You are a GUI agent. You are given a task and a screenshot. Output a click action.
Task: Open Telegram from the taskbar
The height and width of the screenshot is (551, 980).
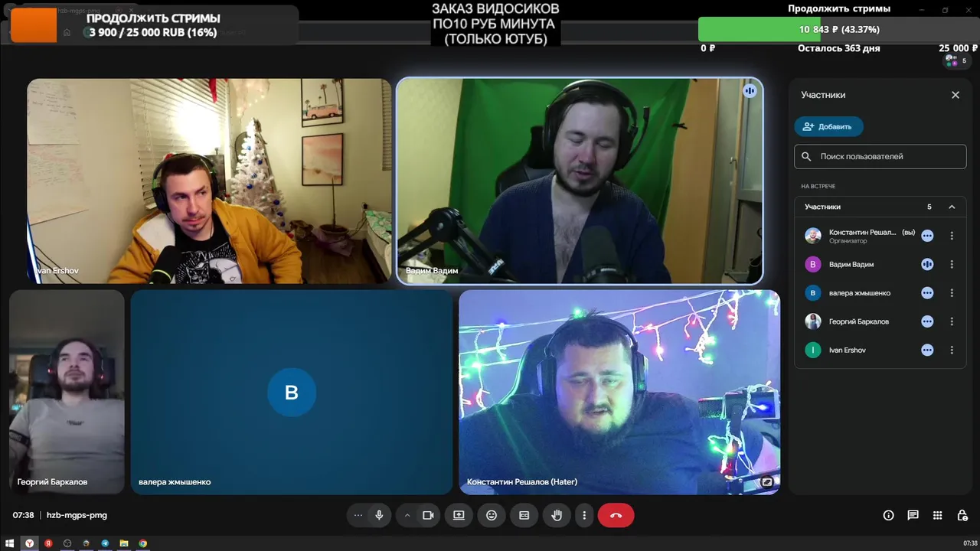(x=105, y=543)
